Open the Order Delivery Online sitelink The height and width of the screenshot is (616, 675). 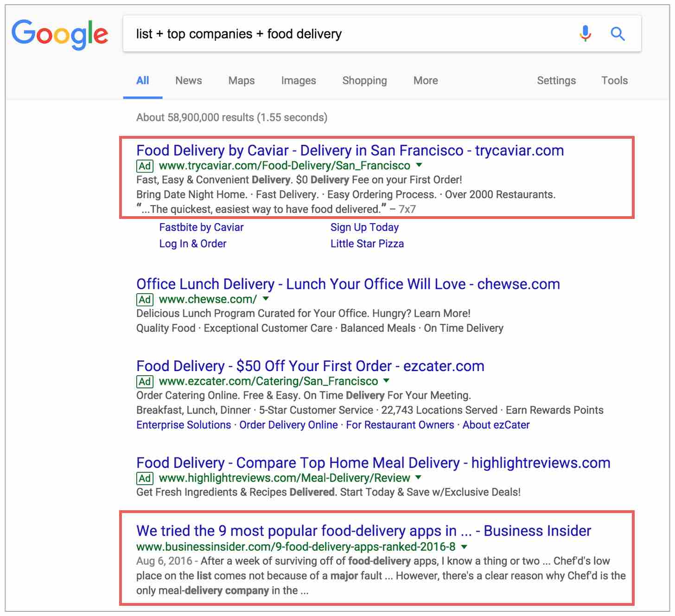pyautogui.click(x=288, y=425)
